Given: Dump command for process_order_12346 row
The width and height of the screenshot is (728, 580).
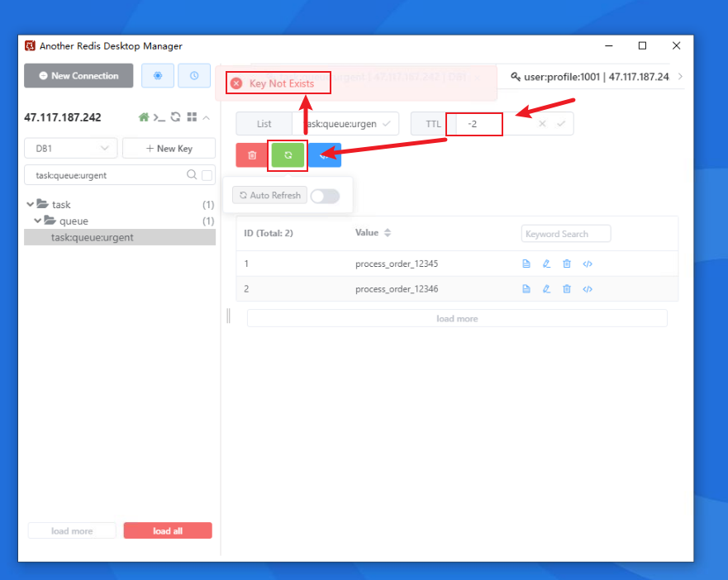Looking at the screenshot, I should (588, 289).
